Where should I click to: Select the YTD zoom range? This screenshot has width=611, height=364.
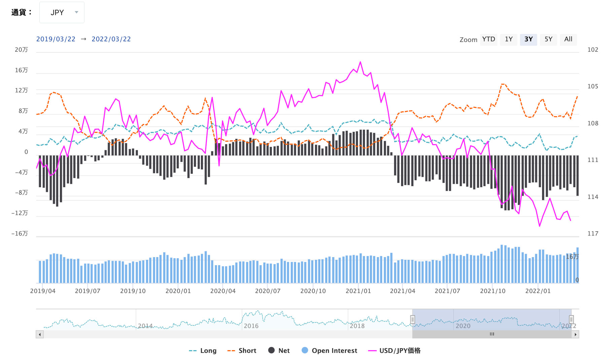click(x=489, y=39)
